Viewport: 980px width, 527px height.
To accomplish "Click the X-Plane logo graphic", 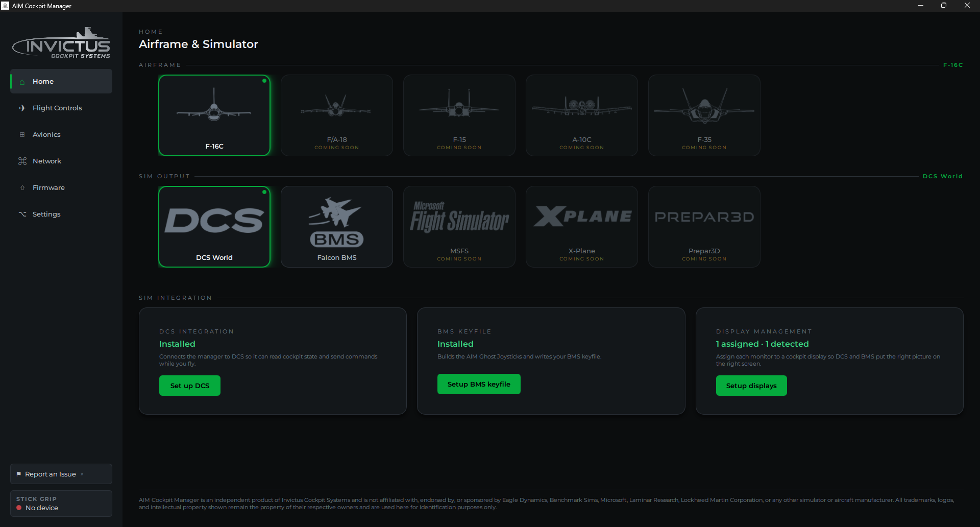I will tap(582, 217).
